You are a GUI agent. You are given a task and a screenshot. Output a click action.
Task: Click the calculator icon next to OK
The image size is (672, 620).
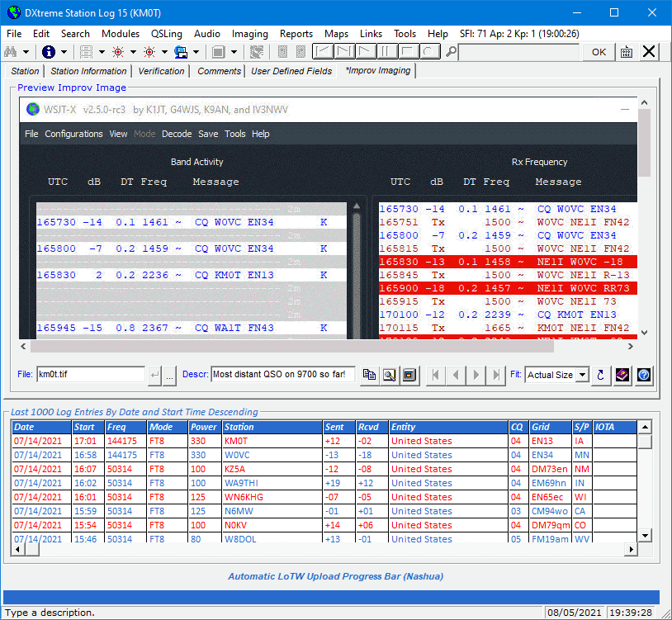point(627,52)
